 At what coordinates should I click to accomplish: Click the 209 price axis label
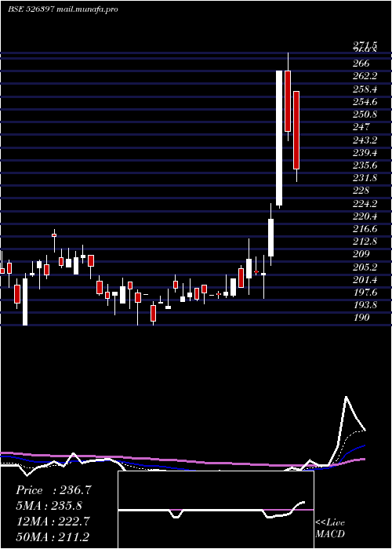coord(361,254)
